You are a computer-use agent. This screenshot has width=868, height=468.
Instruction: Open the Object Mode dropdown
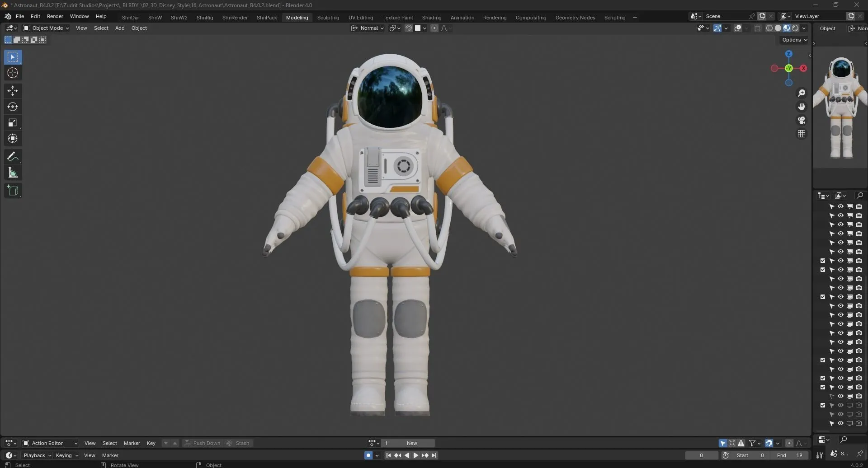pyautogui.click(x=46, y=28)
